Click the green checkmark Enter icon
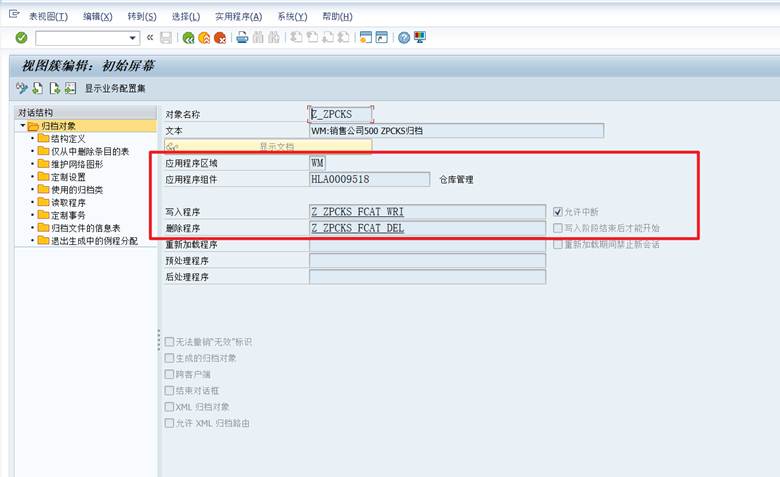Screen dimensions: 780x477 pyautogui.click(x=21, y=38)
